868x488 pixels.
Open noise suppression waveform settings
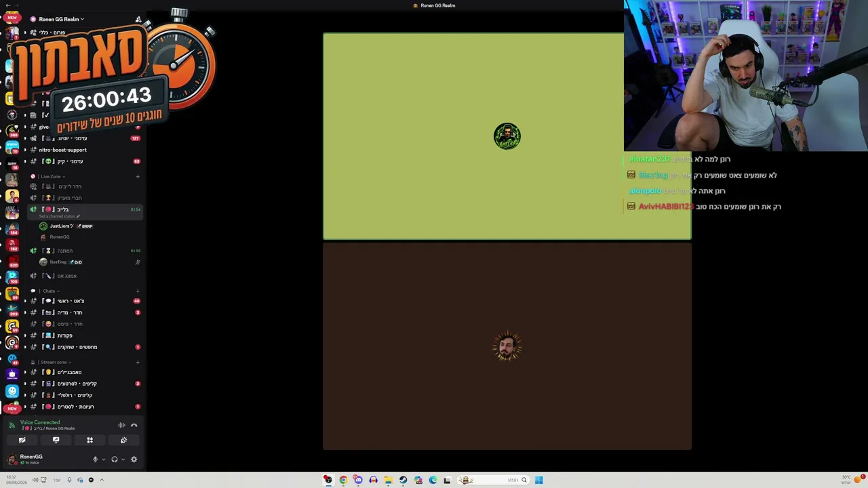(121, 425)
